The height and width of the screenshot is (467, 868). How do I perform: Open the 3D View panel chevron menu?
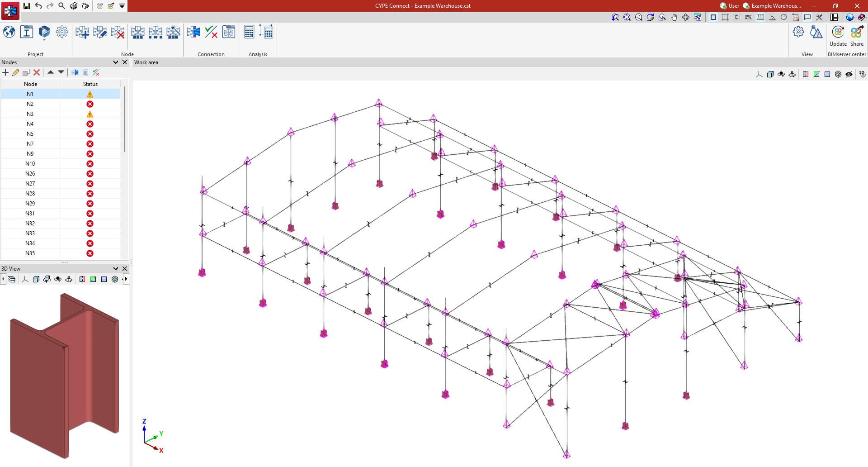(116, 269)
